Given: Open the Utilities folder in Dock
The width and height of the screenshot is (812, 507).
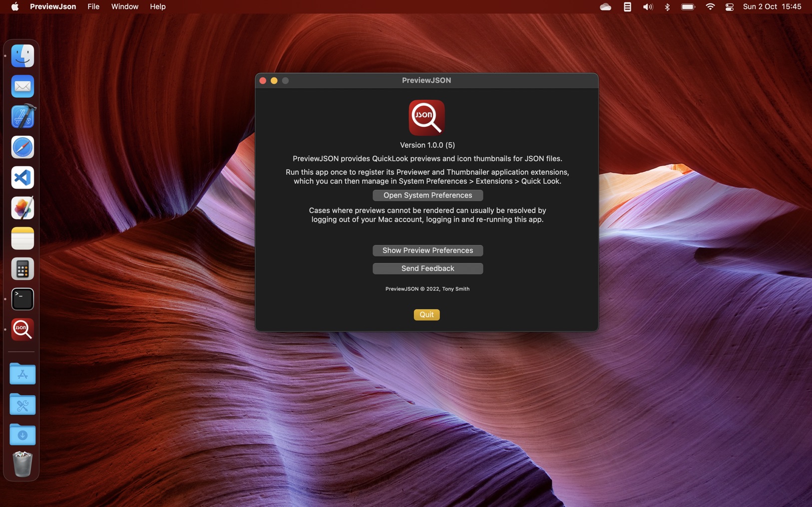Looking at the screenshot, I should pyautogui.click(x=22, y=404).
